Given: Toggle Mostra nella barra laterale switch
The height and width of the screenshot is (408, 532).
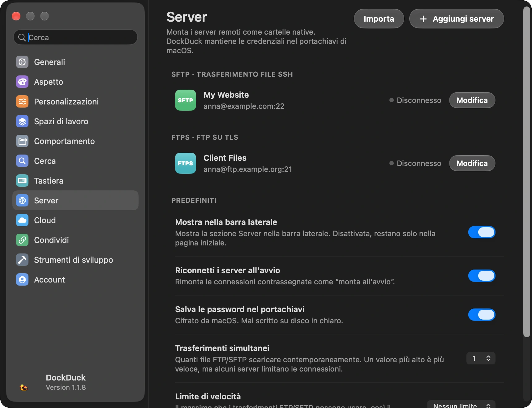Looking at the screenshot, I should coord(482,232).
